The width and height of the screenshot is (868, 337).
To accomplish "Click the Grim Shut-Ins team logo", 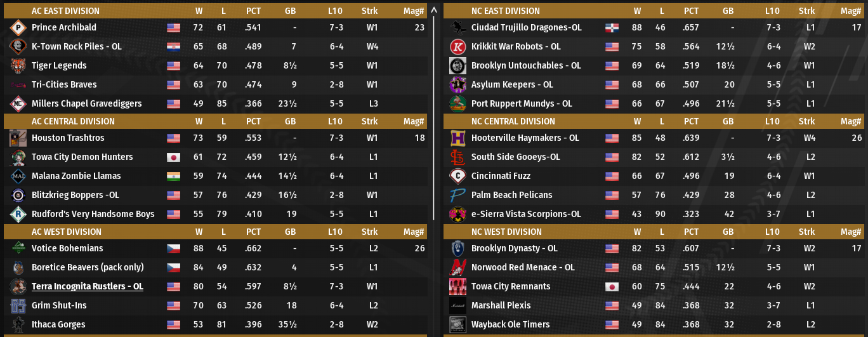I will pos(18,305).
